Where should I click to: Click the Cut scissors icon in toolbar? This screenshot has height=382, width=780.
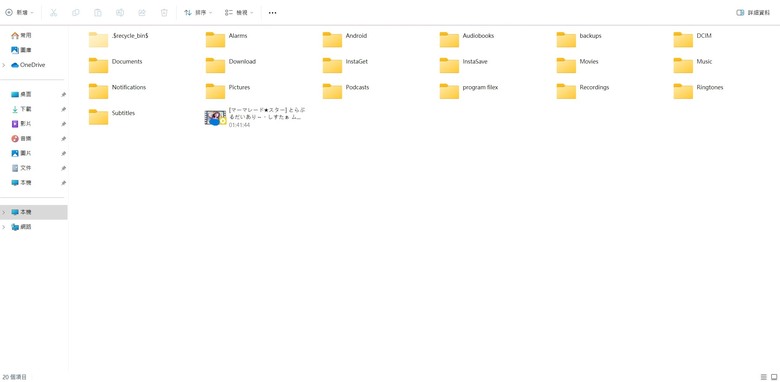click(x=53, y=12)
